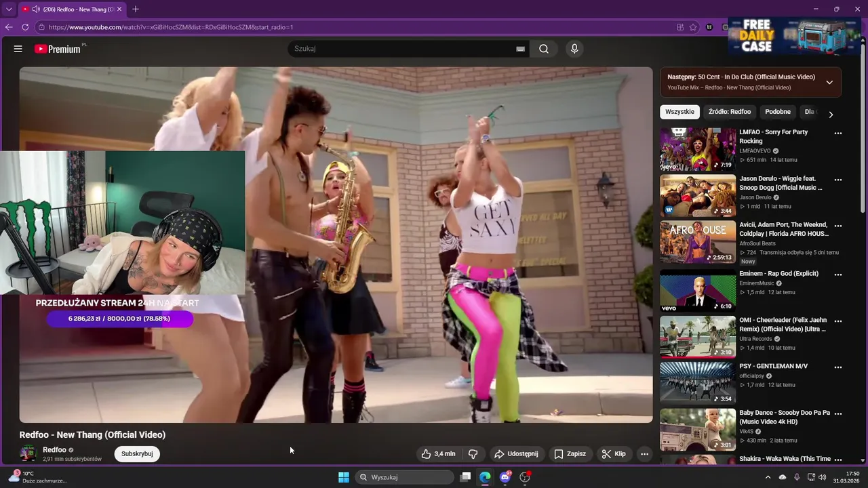Go back with browser back arrow
The image size is (868, 488).
coord(9,27)
